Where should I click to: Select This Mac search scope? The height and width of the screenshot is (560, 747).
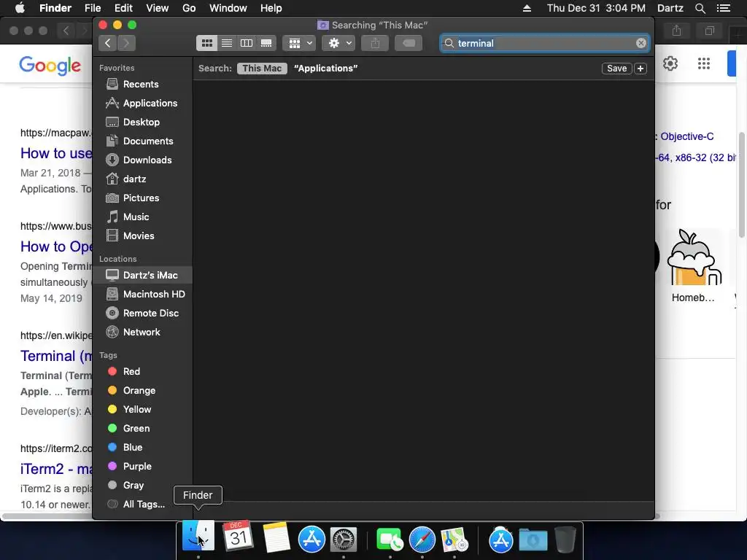[262, 69]
